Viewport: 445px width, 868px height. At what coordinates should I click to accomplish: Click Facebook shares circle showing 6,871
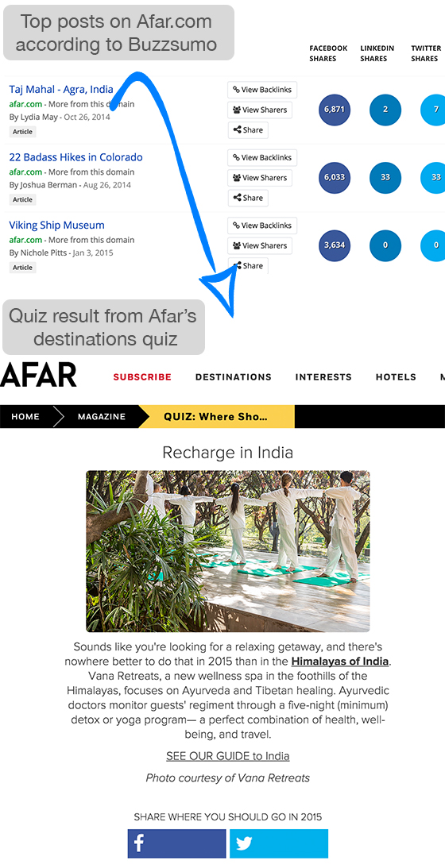tap(335, 110)
